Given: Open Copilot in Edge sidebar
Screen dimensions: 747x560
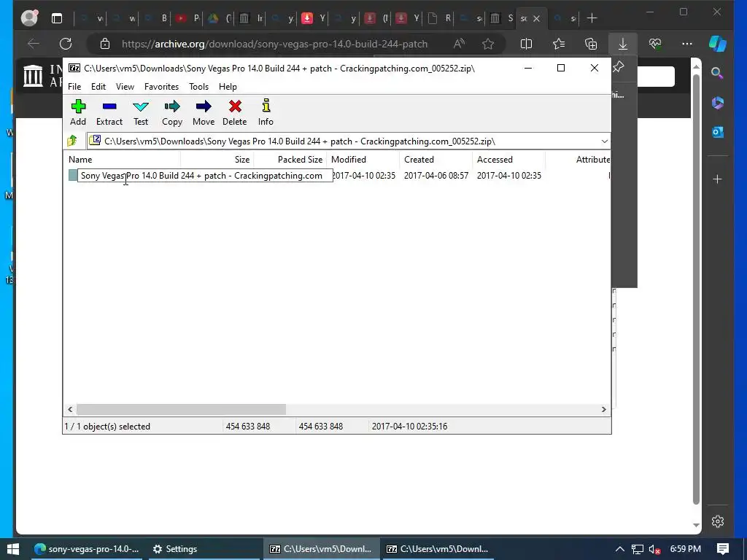Looking at the screenshot, I should pyautogui.click(x=718, y=44).
